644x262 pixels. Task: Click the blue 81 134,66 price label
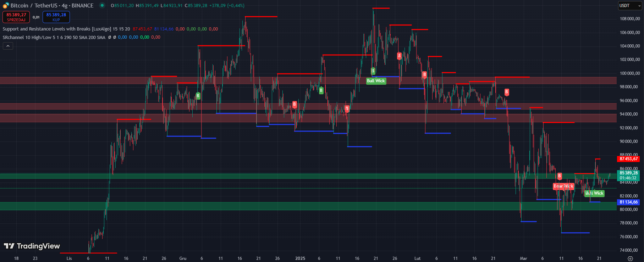coord(628,202)
